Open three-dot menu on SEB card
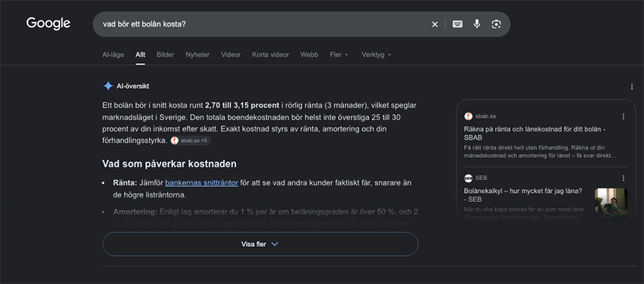Image resolution: width=644 pixels, height=284 pixels. point(623,178)
